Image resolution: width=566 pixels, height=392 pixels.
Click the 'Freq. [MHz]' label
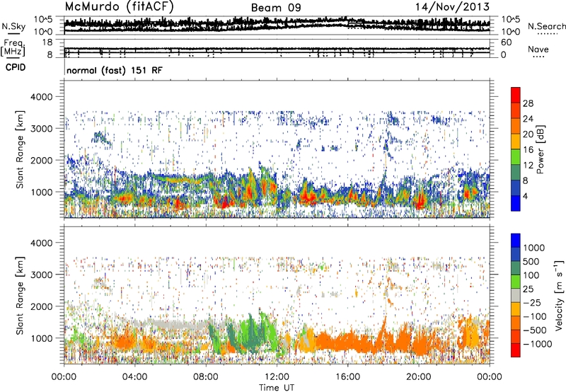point(14,48)
